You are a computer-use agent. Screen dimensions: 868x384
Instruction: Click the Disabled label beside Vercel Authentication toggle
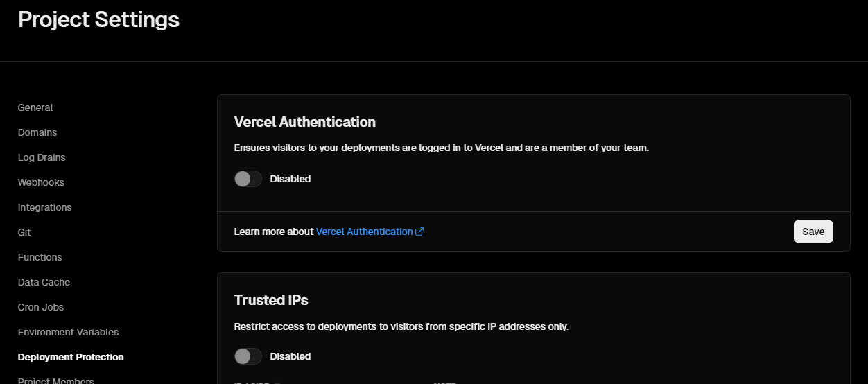point(290,179)
